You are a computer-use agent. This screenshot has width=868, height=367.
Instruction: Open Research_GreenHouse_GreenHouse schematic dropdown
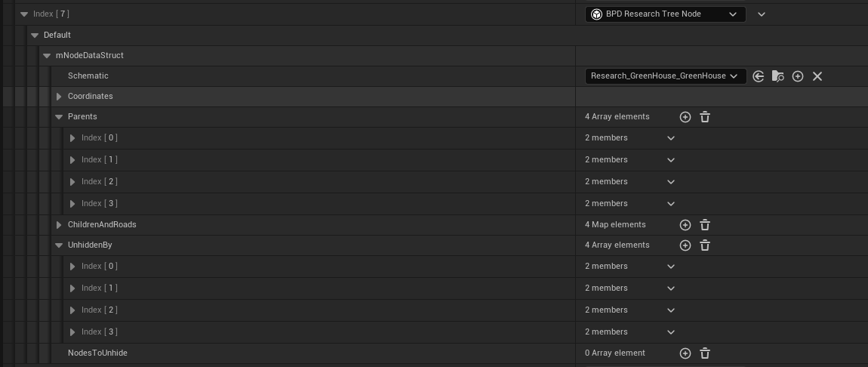pos(665,76)
